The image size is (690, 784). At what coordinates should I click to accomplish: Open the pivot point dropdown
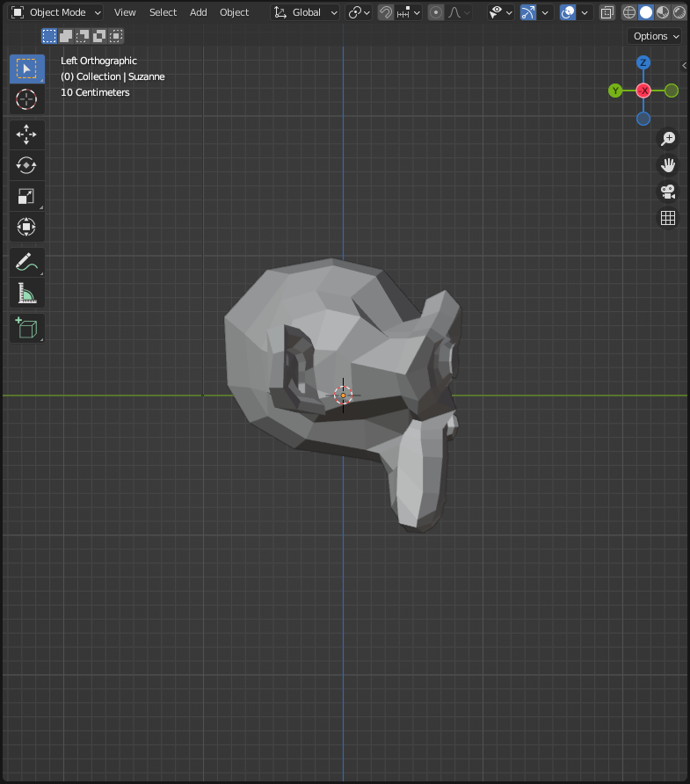pos(359,12)
